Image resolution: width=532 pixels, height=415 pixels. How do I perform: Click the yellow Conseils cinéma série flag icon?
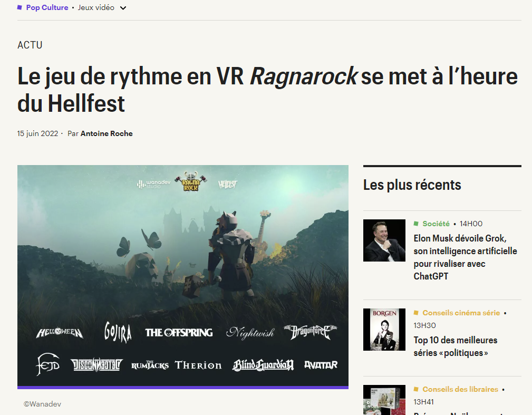416,313
